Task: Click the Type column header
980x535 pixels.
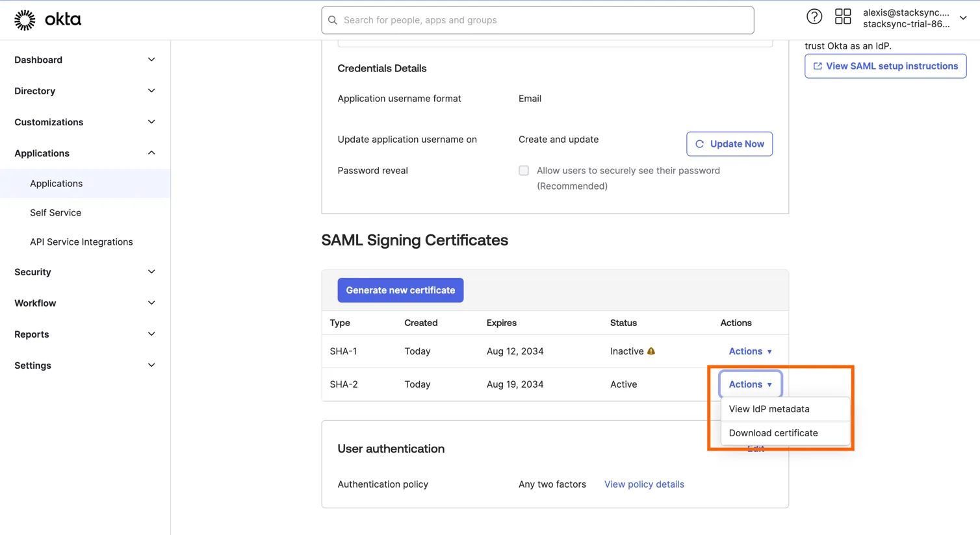Action: (340, 323)
